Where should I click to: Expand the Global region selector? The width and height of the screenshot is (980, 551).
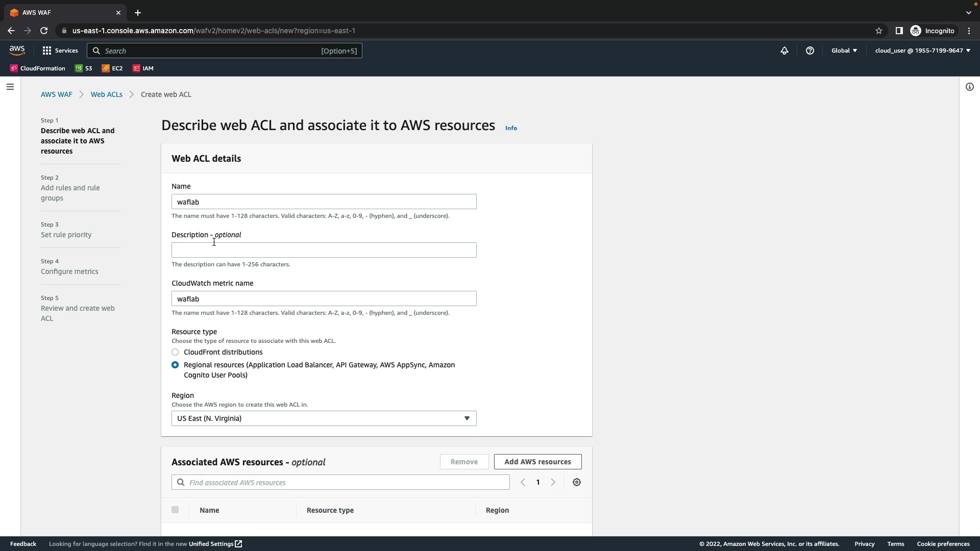pyautogui.click(x=844, y=51)
